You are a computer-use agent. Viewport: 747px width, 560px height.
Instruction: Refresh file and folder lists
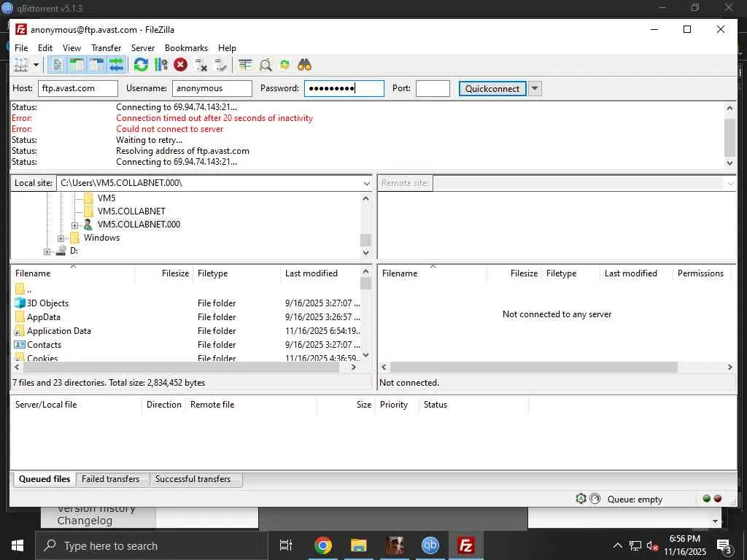pyautogui.click(x=141, y=65)
